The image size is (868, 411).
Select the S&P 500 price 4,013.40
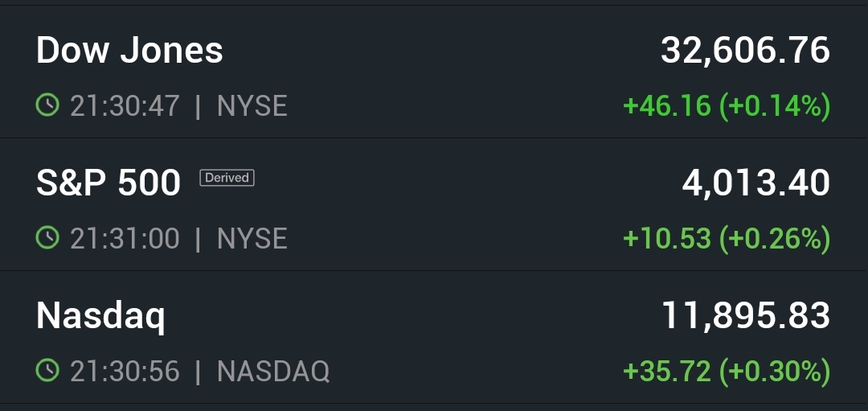[x=755, y=183]
